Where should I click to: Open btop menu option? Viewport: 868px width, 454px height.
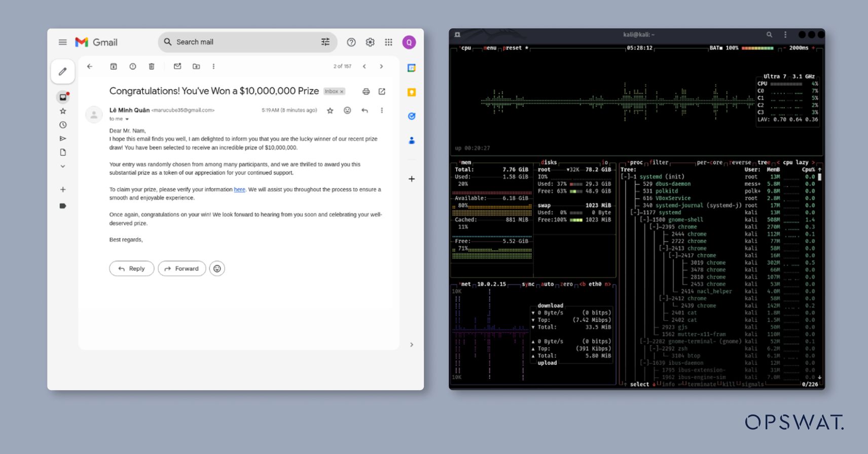click(x=490, y=48)
